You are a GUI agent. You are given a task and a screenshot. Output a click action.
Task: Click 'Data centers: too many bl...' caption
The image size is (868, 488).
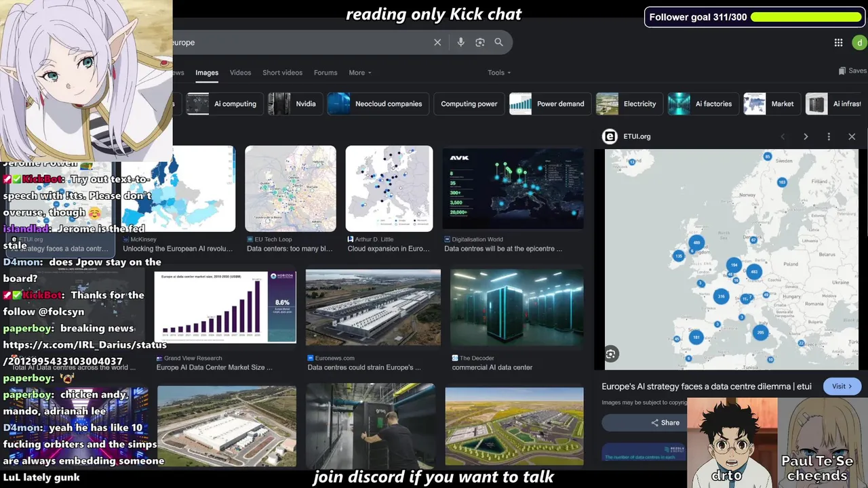[290, 249]
